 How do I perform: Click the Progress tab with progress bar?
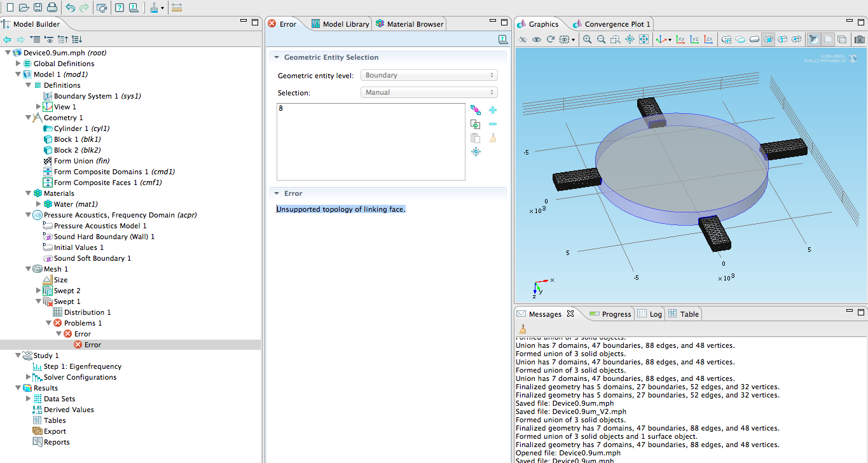tap(610, 314)
